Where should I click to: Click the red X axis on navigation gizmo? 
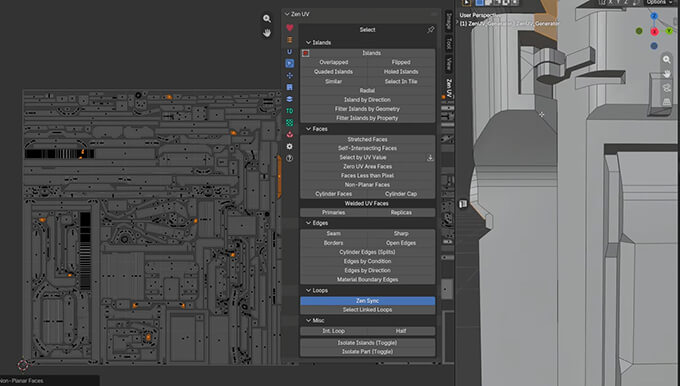tap(654, 31)
